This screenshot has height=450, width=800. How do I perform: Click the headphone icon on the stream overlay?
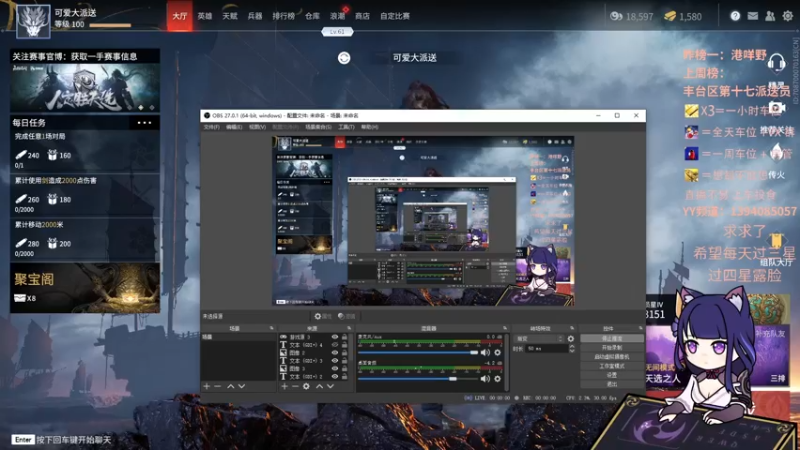click(x=777, y=63)
